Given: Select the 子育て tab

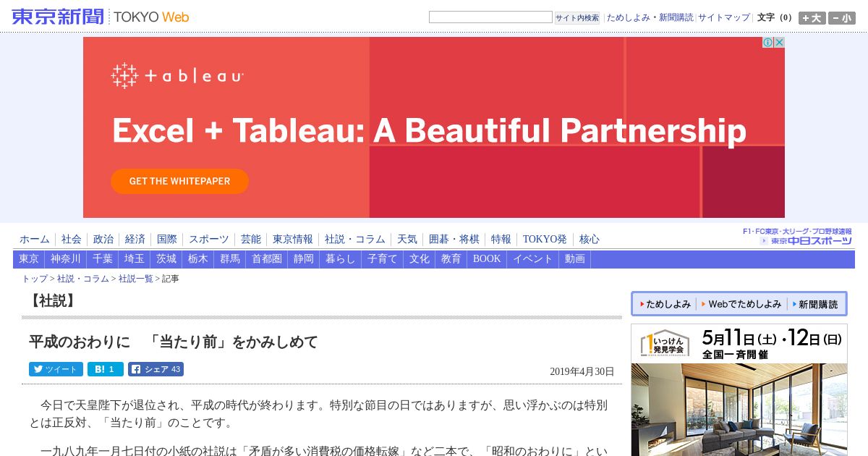Looking at the screenshot, I should coord(383,259).
